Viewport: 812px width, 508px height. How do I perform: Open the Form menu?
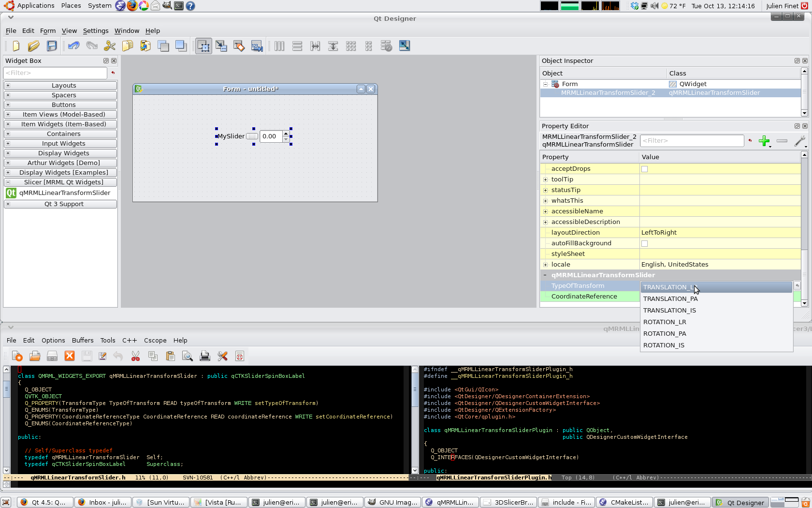(x=47, y=31)
